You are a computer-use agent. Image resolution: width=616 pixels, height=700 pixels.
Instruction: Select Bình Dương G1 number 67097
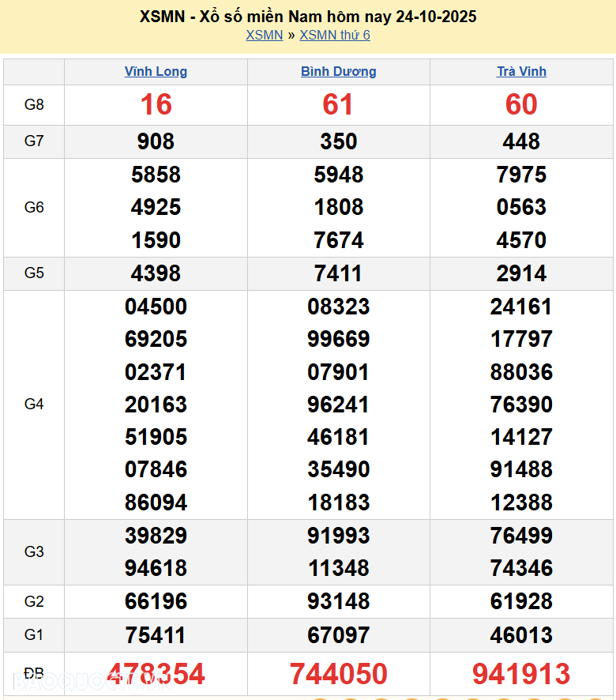coord(338,635)
